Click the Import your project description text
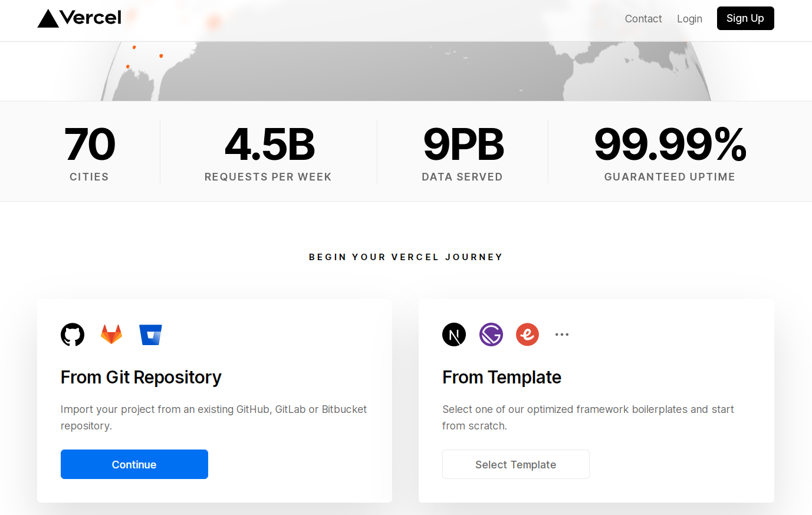The width and height of the screenshot is (812, 515). [214, 417]
